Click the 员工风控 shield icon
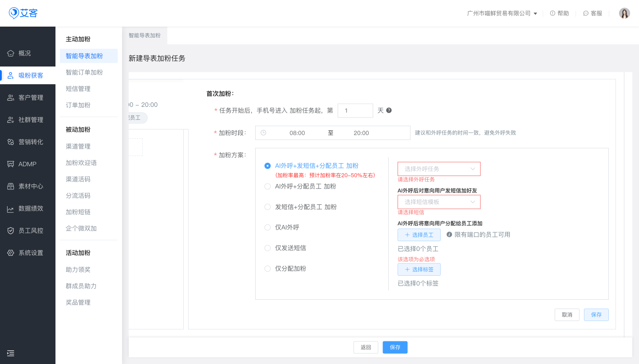Image resolution: width=639 pixels, height=364 pixels. click(x=11, y=231)
